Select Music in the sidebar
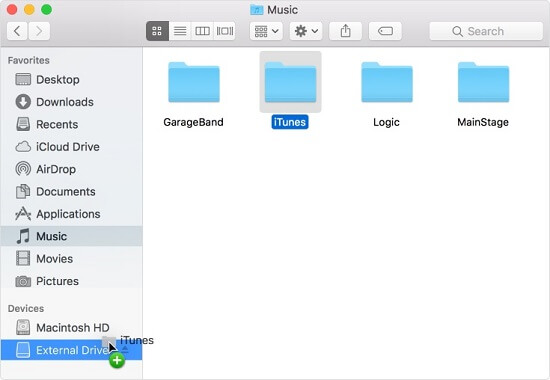This screenshot has height=380, width=550. (x=72, y=236)
